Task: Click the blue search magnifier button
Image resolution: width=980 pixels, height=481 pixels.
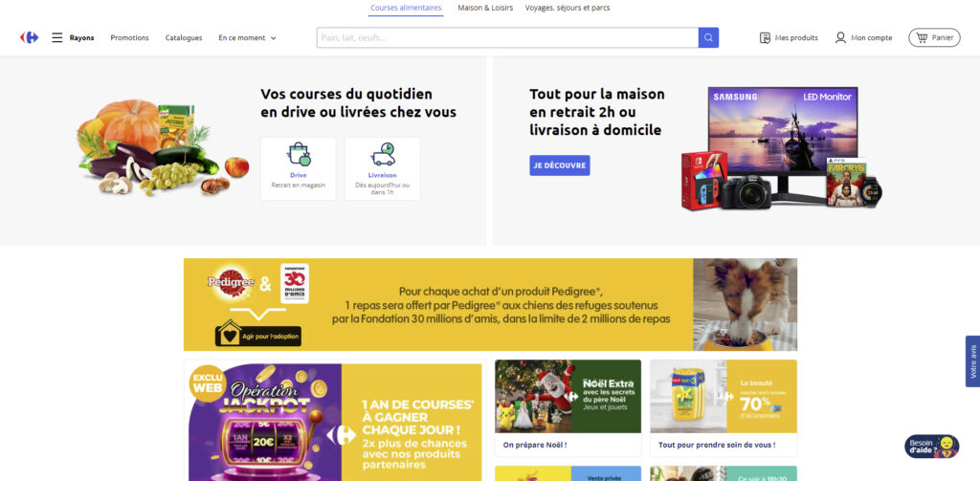Action: pos(708,37)
